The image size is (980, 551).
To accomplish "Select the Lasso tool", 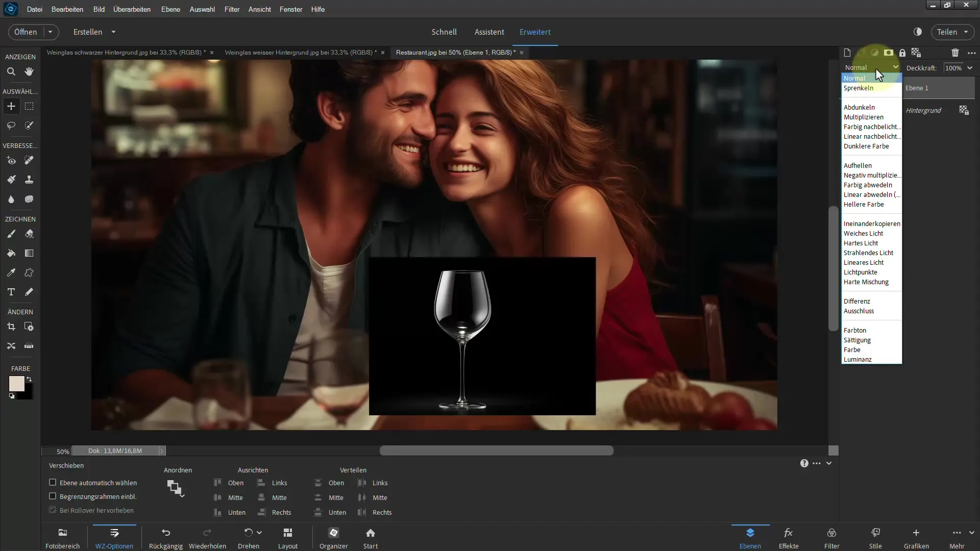I will (11, 126).
